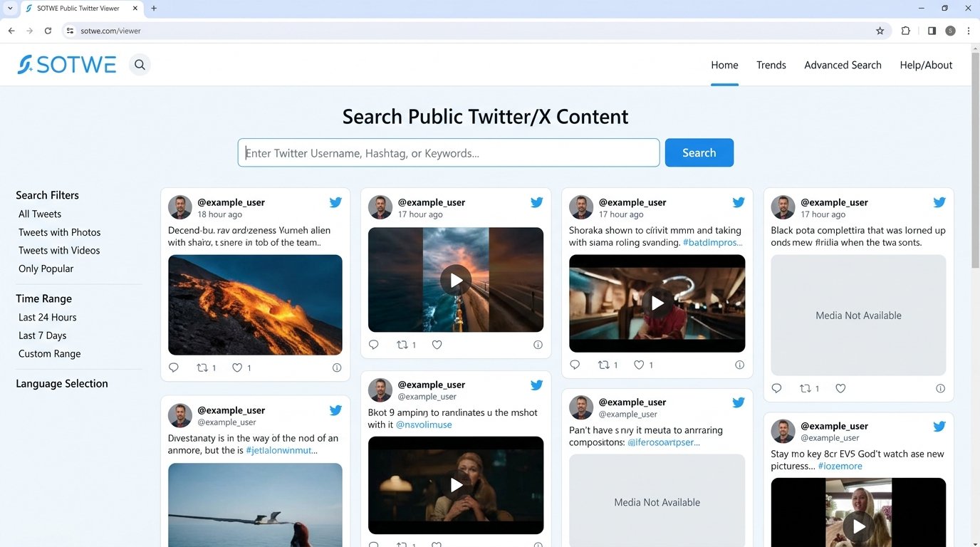Image resolution: width=980 pixels, height=547 pixels.
Task: Bookmark this page with the star icon
Action: coord(880,31)
